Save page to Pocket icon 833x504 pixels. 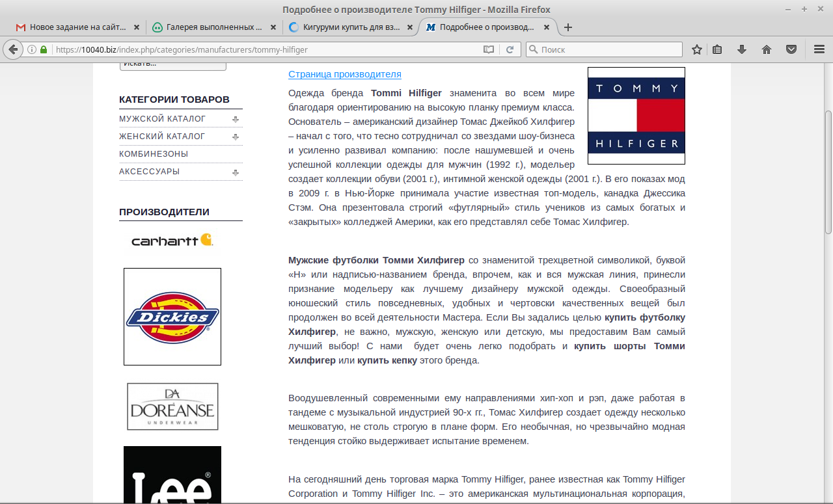791,49
